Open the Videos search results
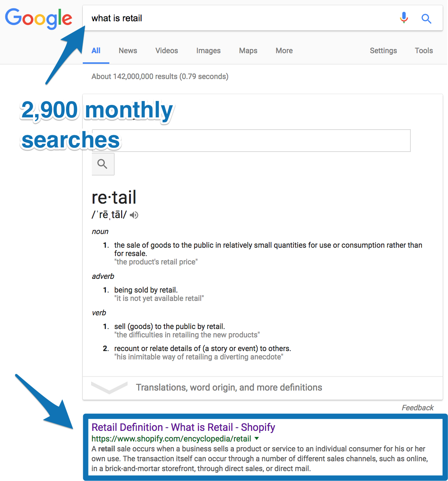 pos(166,51)
